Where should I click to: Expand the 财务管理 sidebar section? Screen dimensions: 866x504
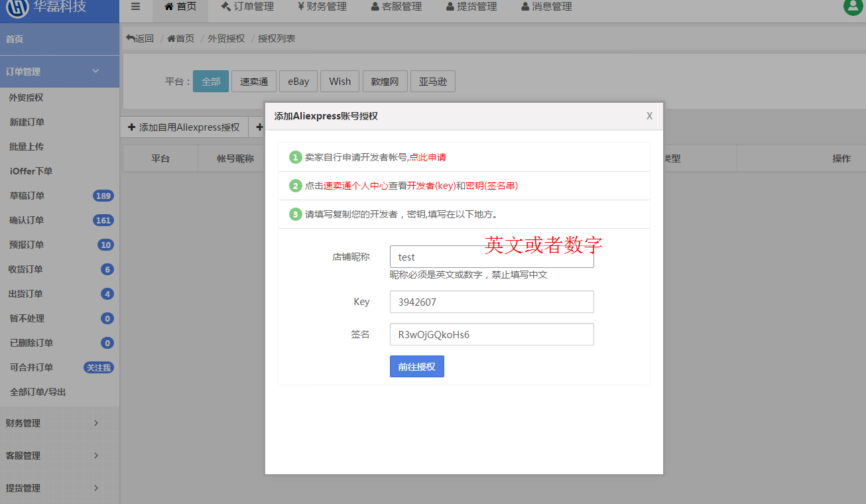point(95,423)
